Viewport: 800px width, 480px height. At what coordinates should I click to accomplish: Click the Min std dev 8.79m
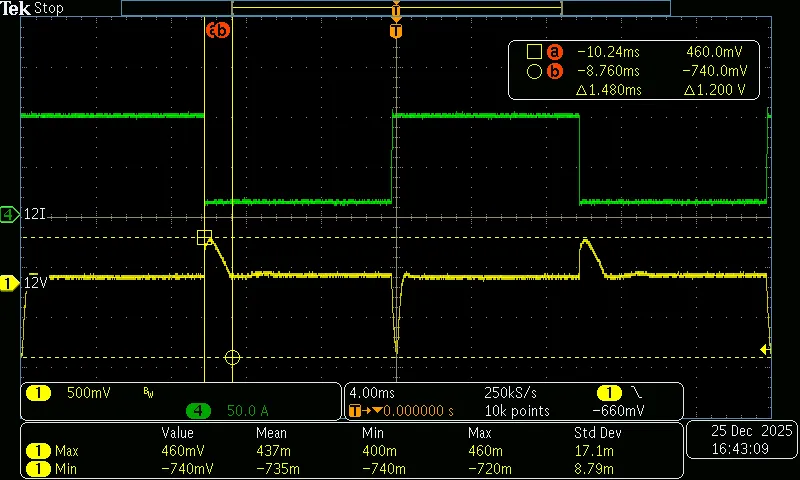click(594, 469)
